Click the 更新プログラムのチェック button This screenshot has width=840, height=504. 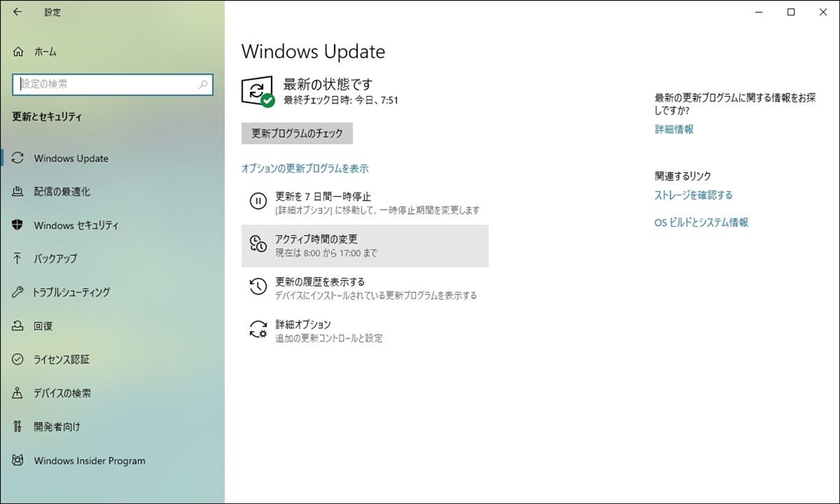click(x=297, y=134)
